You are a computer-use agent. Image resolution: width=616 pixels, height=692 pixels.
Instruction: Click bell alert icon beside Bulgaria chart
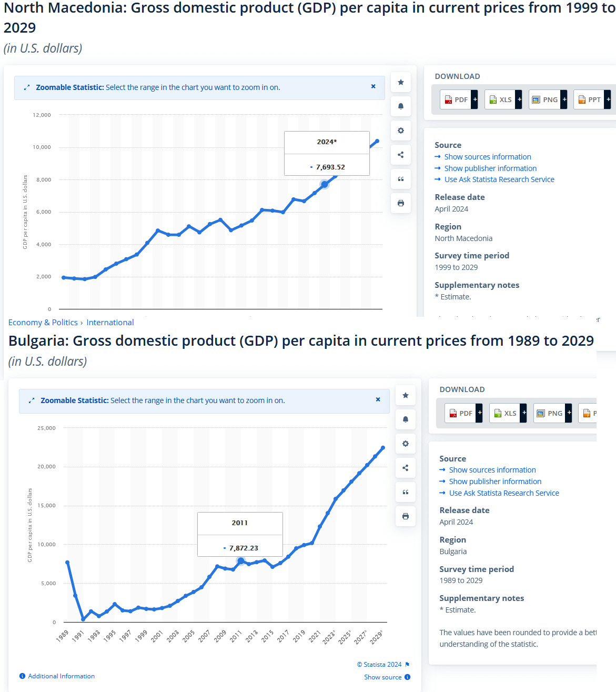coord(406,419)
